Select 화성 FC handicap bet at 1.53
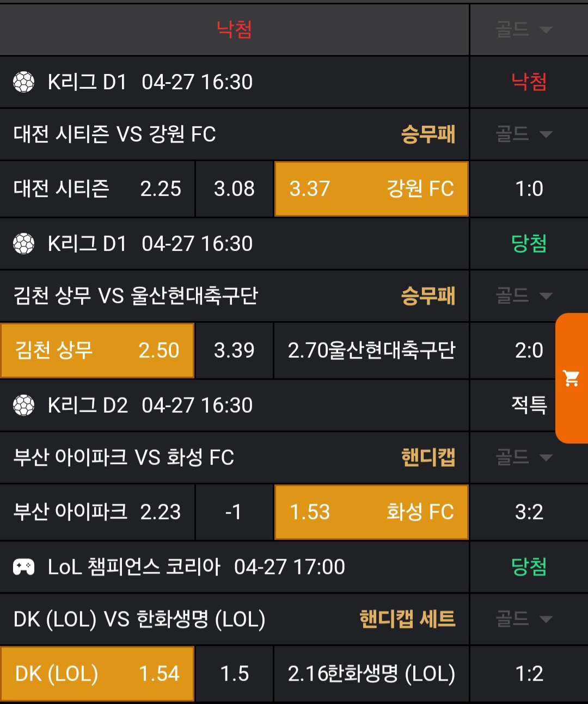 click(x=371, y=512)
